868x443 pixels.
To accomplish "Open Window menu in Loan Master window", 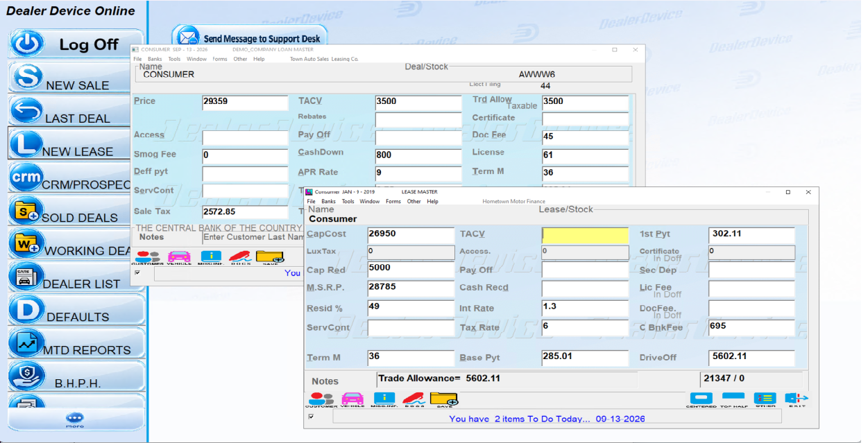I will 197,59.
